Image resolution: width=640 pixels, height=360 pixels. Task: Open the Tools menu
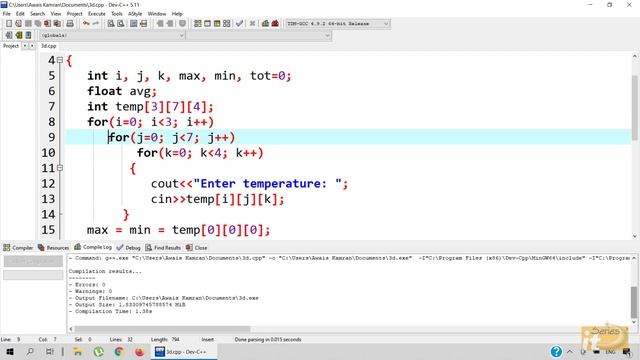coord(117,14)
